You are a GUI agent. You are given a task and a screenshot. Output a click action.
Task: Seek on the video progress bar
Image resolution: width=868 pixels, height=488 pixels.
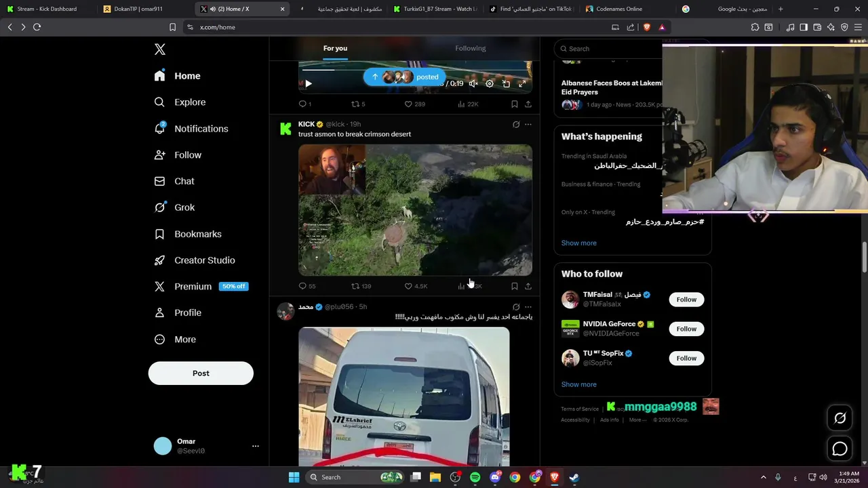tap(415, 70)
